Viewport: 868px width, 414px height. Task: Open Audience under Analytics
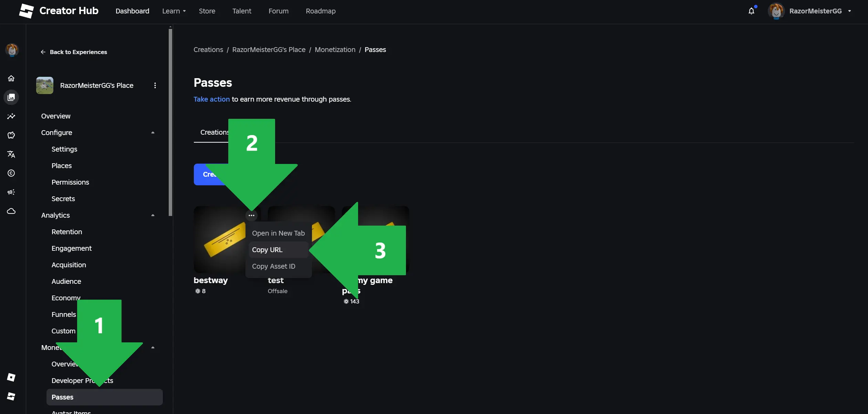(66, 281)
